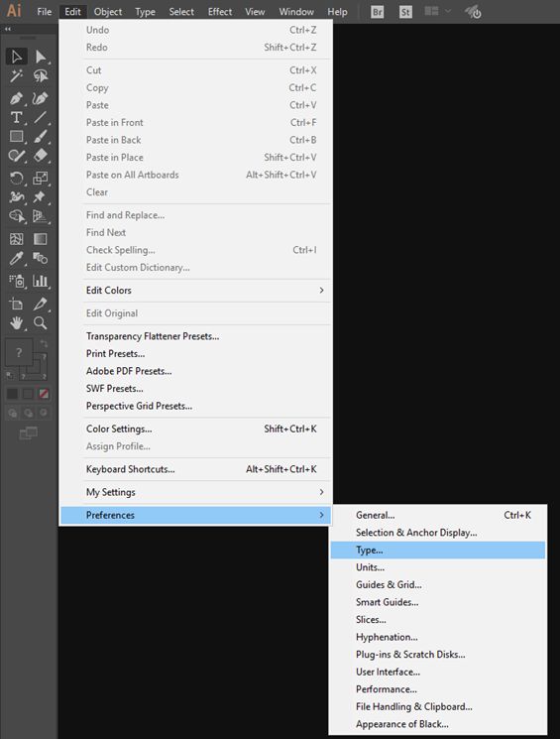Viewport: 560px width, 739px height.
Task: Select the Puppet Warp pin tool
Action: [41, 197]
